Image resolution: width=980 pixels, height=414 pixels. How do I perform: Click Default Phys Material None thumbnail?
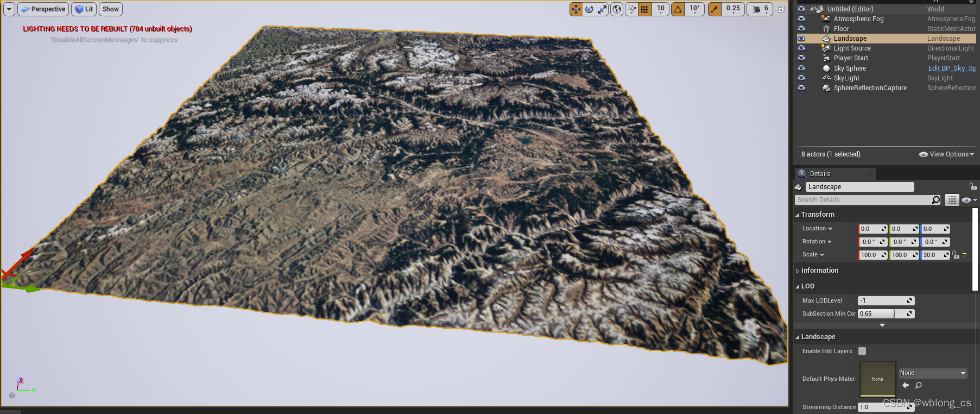pyautogui.click(x=877, y=379)
